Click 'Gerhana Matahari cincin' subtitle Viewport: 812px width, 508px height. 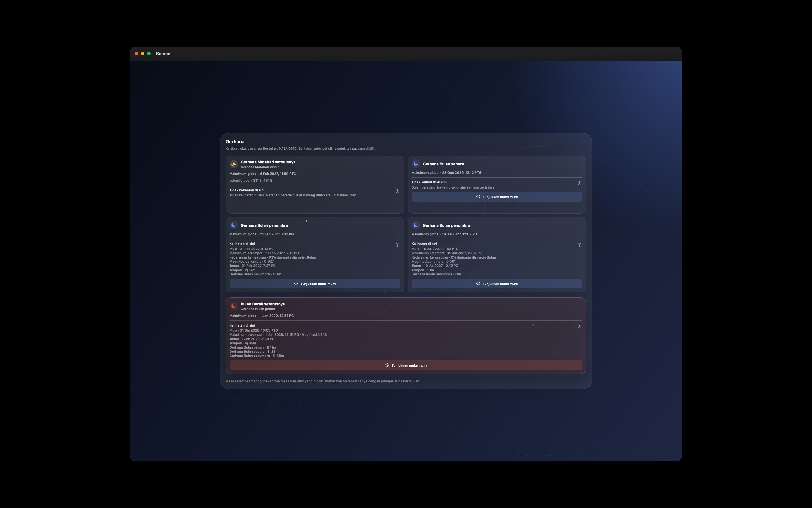pos(260,167)
